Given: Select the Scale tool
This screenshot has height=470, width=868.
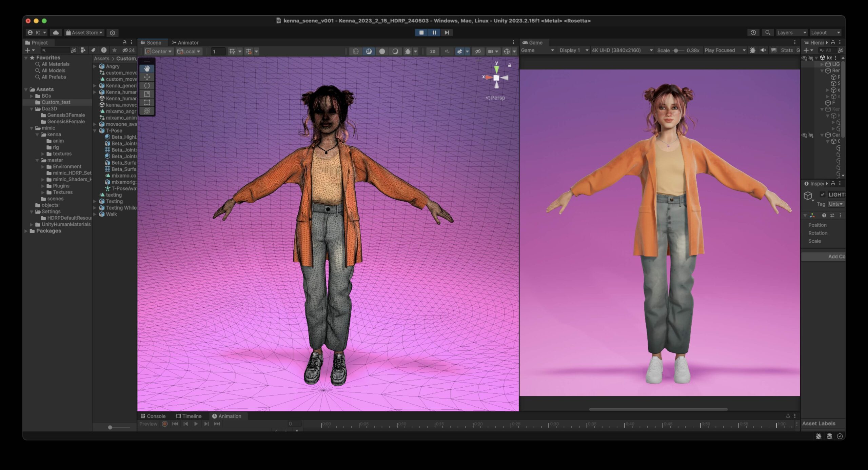Looking at the screenshot, I should [147, 94].
